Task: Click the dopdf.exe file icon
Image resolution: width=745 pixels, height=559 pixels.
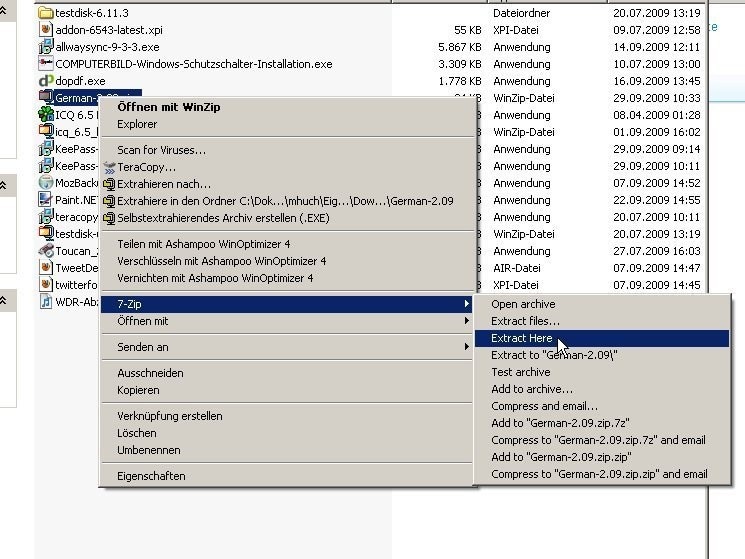Action: click(x=46, y=81)
